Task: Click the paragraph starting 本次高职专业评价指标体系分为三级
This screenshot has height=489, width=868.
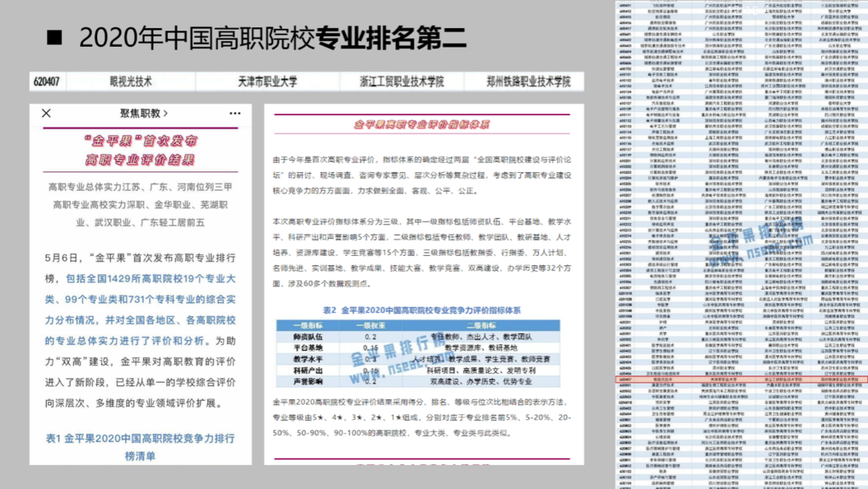Action: pyautogui.click(x=422, y=253)
